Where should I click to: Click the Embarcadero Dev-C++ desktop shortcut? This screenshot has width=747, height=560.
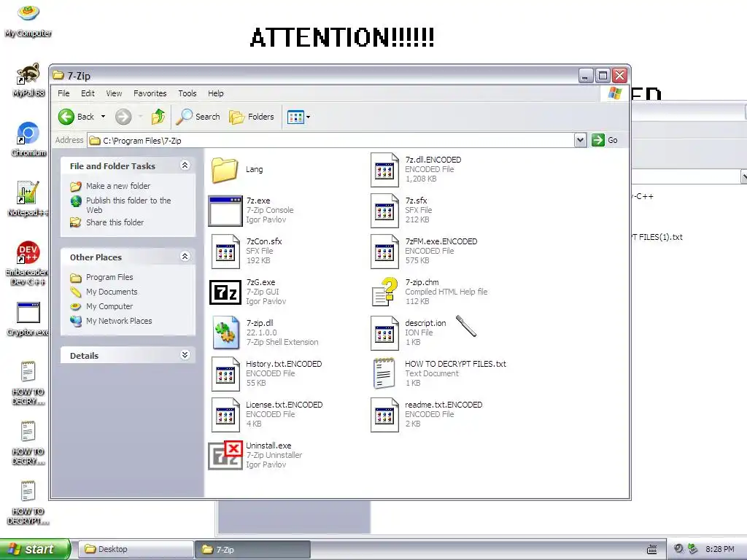pos(27,263)
